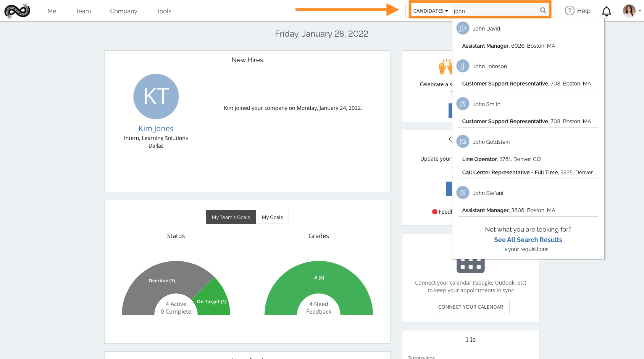Click John Johnson's JJ avatar
Viewport: 644px width, 359px height.
pyautogui.click(x=463, y=66)
